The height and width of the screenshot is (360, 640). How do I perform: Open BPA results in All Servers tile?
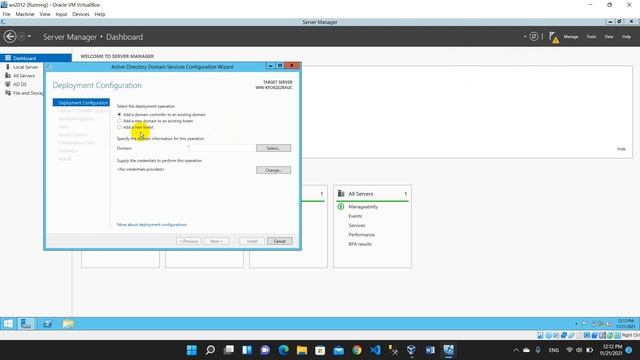tap(360, 244)
